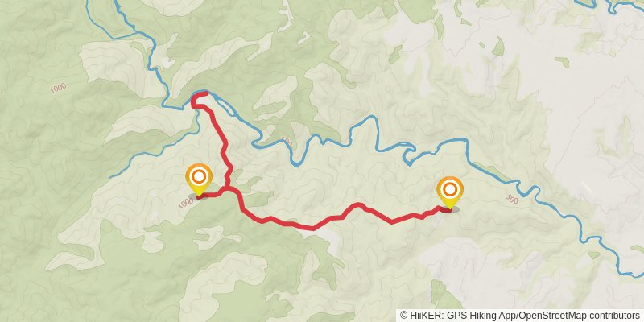Click the tributary stream's western end point

point(112,177)
